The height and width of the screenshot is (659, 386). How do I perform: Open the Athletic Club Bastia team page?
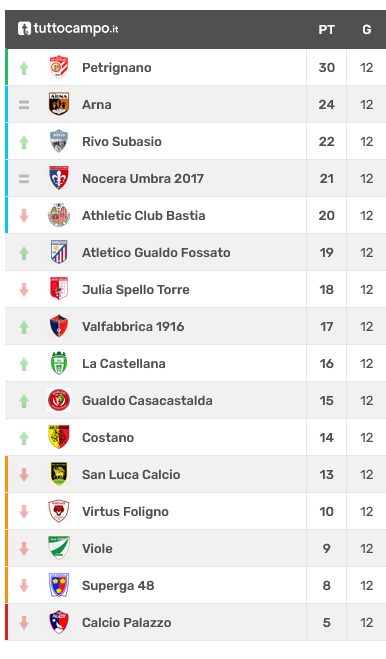(144, 216)
